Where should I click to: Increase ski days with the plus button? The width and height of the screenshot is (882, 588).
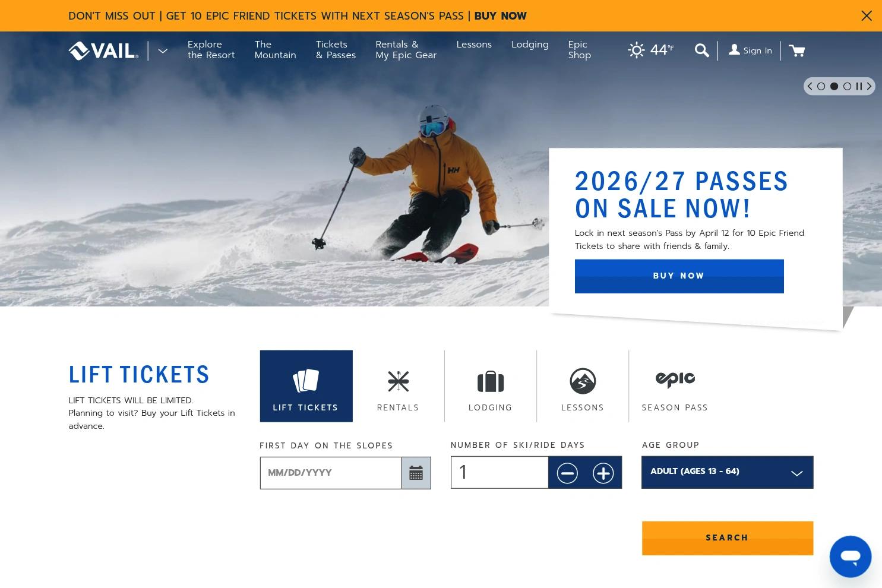click(603, 473)
